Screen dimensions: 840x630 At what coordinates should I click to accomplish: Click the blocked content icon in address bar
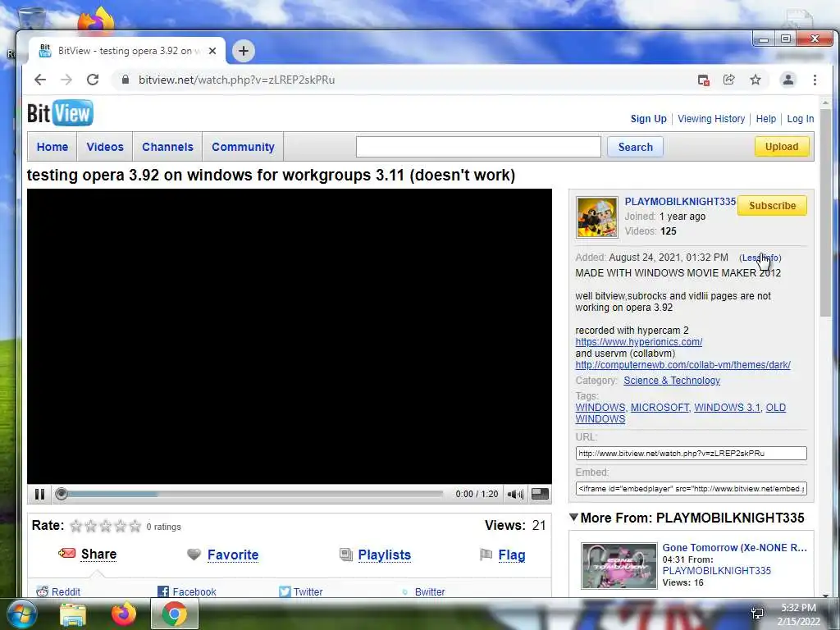pos(703,80)
